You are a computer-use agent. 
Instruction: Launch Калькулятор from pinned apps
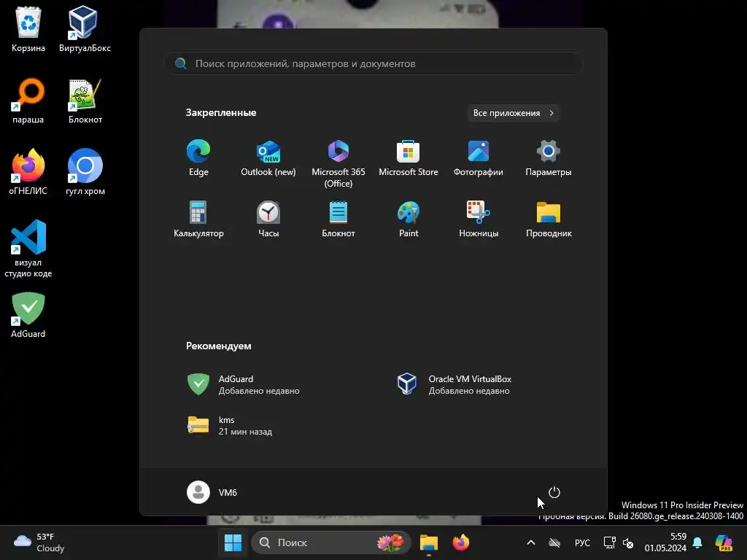point(198,219)
